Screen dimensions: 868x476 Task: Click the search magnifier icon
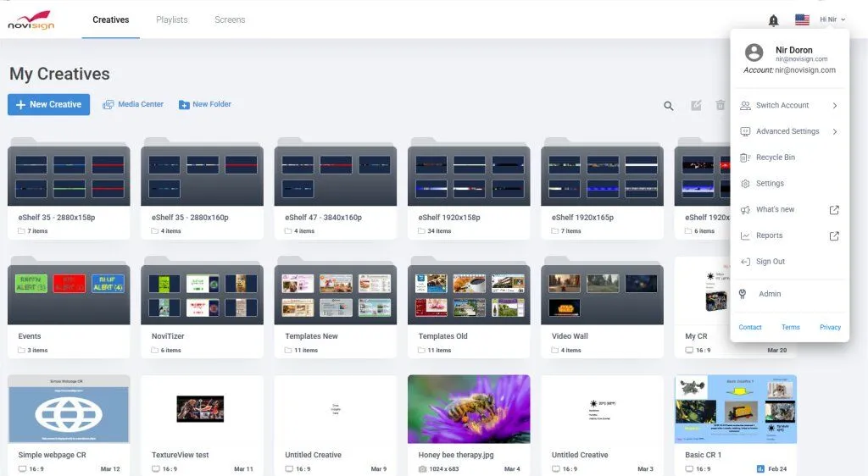coord(669,106)
